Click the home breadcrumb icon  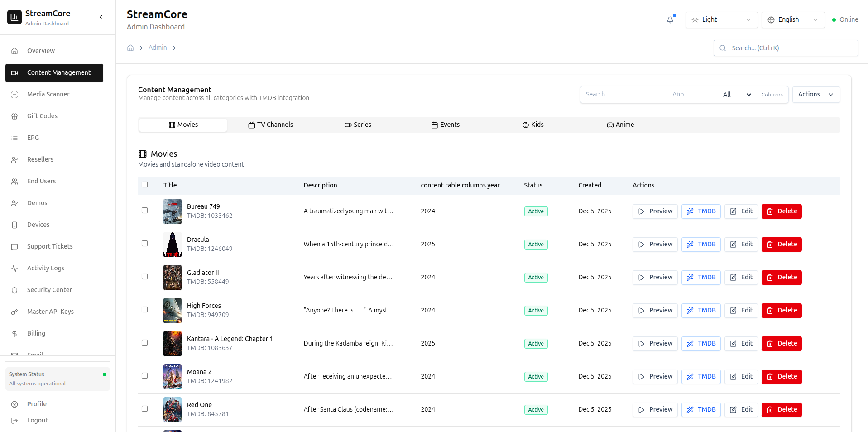[130, 48]
